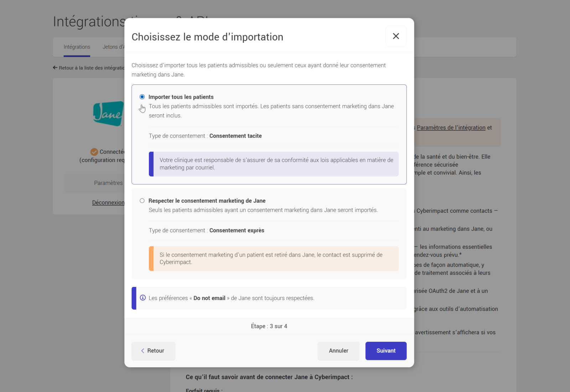Select 'Respecter le consentement marketing de Jane' radio
This screenshot has width=570, height=392.
point(142,201)
